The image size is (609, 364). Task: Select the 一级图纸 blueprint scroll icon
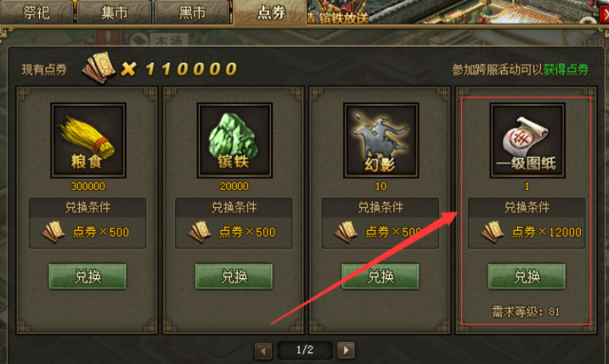pos(527,140)
